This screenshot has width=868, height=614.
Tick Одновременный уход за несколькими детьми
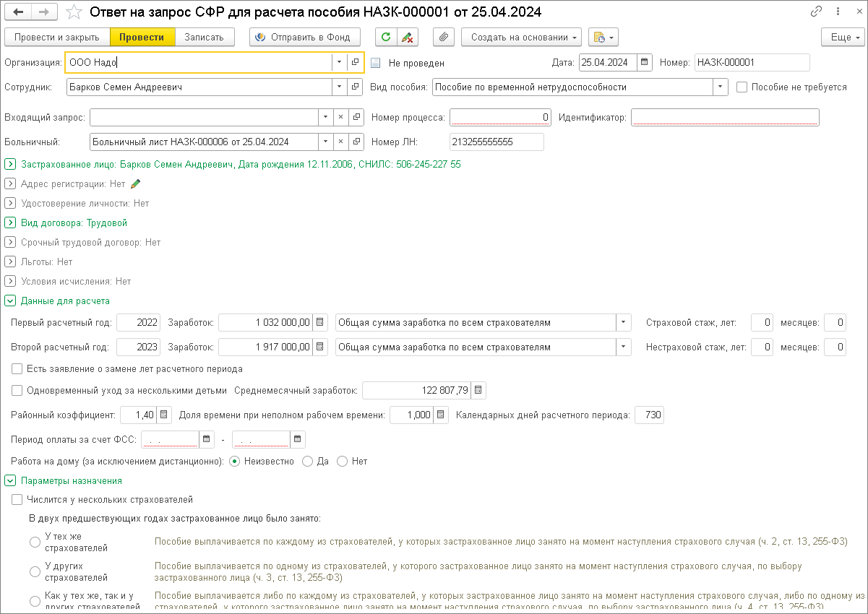17,391
